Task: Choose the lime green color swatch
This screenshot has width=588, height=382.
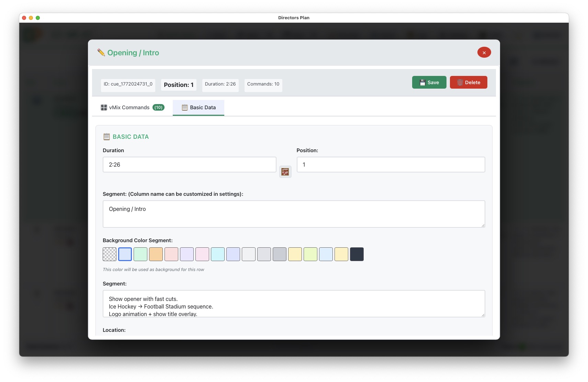Action: [310, 254]
